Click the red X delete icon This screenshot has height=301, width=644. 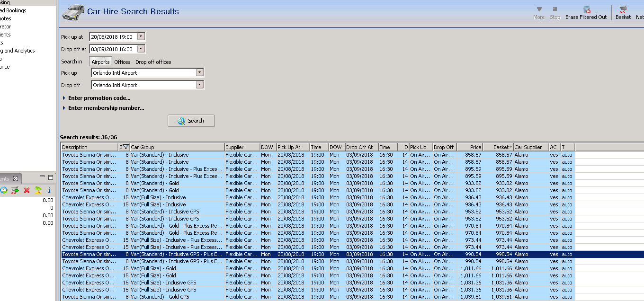click(27, 190)
